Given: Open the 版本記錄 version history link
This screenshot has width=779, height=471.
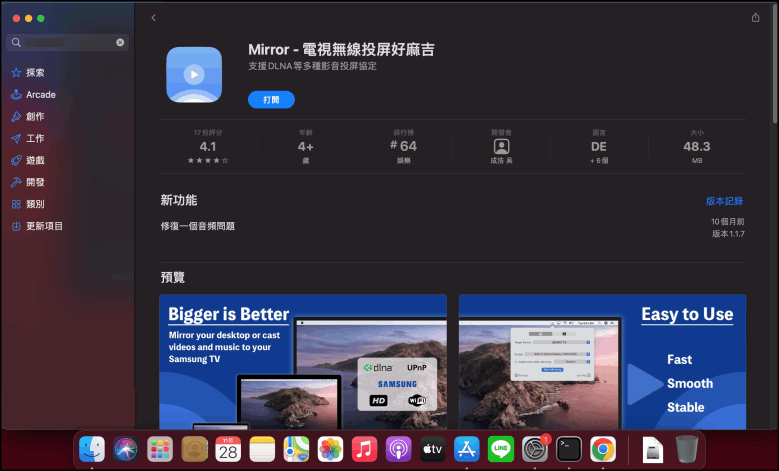Looking at the screenshot, I should pyautogui.click(x=724, y=201).
